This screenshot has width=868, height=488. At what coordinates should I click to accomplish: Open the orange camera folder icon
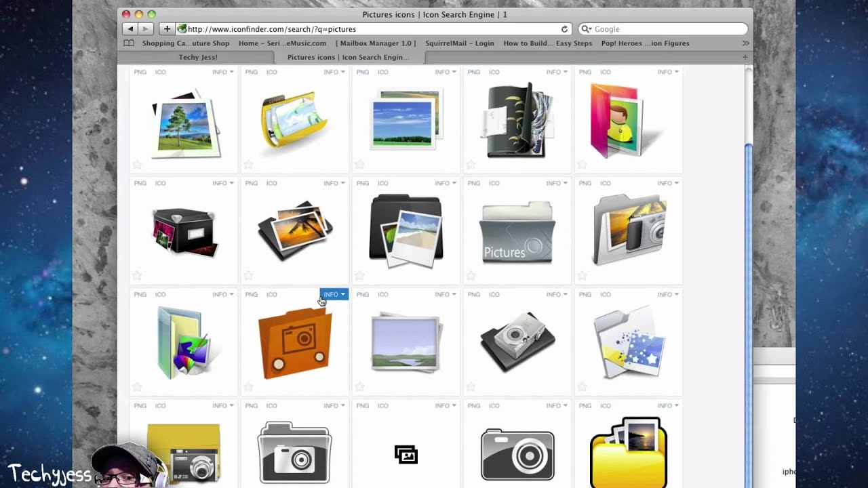pos(295,343)
